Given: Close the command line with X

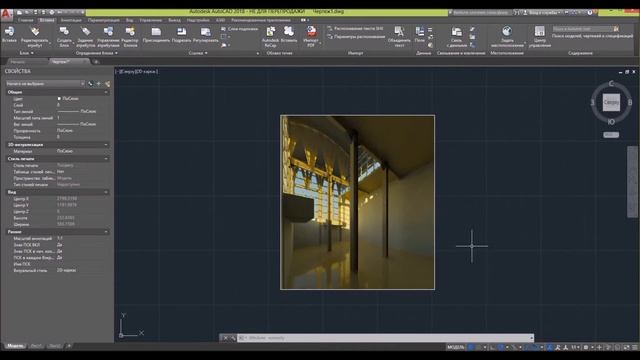Looking at the screenshot, I should pos(225,338).
